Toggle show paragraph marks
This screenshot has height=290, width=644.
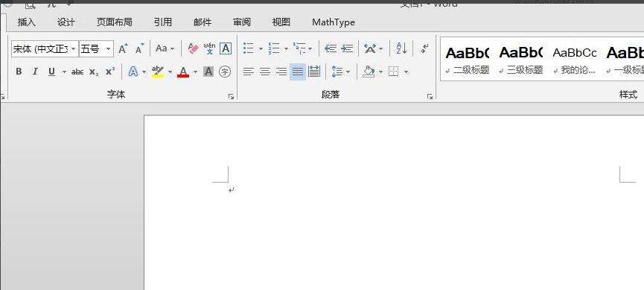coord(424,48)
